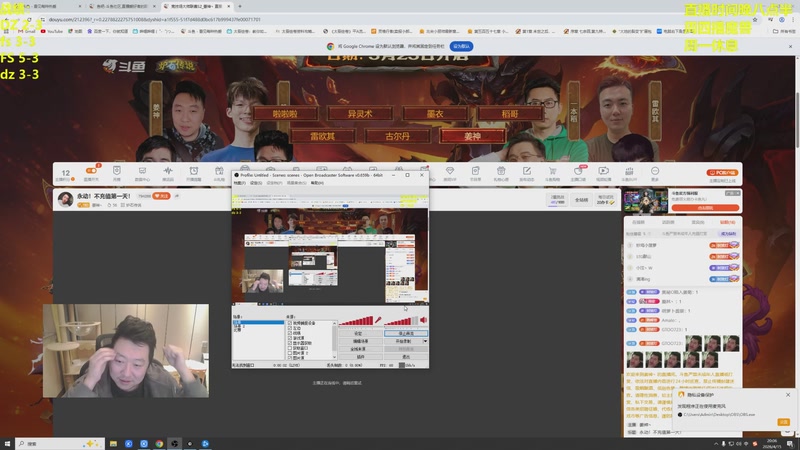Adjust the OBS microphone volume meter

coord(356,320)
